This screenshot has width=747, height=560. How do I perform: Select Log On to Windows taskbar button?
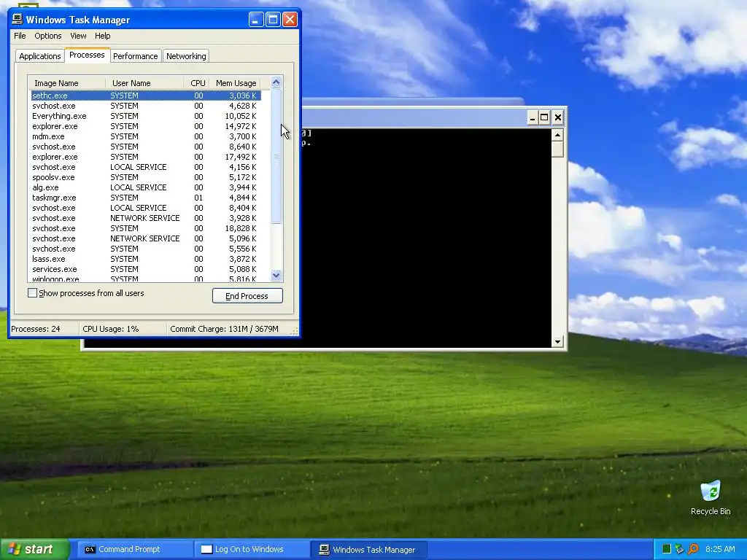click(x=252, y=549)
